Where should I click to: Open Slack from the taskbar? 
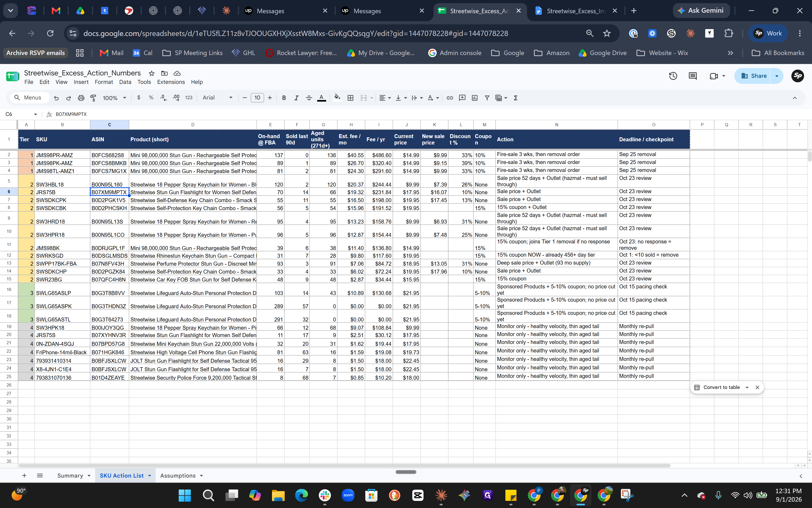click(x=325, y=495)
